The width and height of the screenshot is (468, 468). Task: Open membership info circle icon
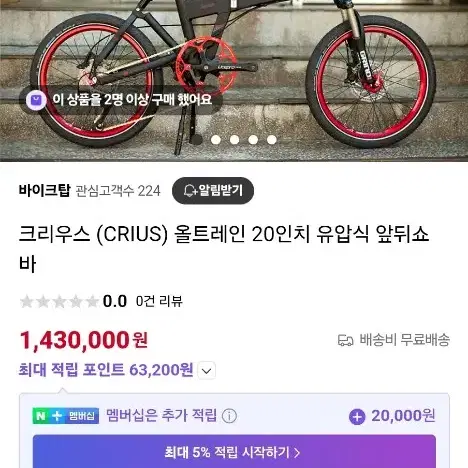point(229,416)
